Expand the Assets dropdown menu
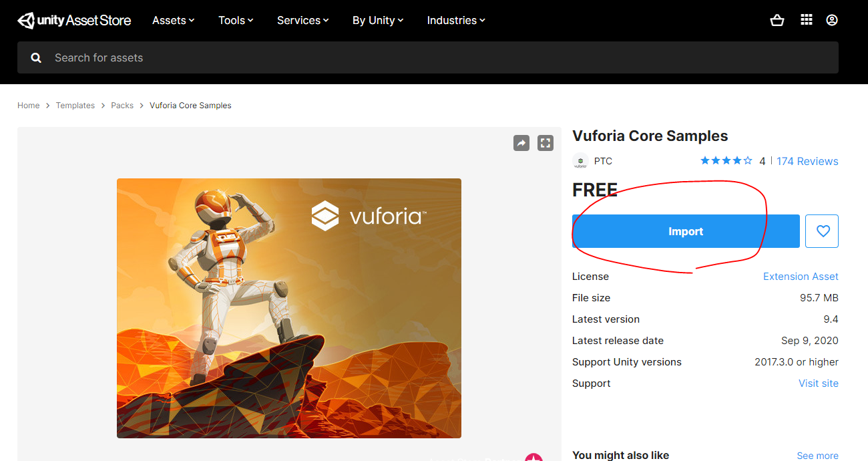The image size is (868, 461). pyautogui.click(x=174, y=20)
